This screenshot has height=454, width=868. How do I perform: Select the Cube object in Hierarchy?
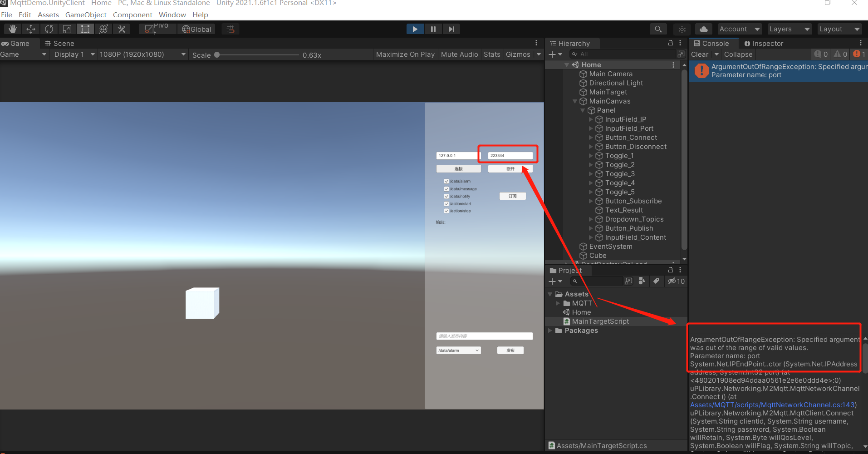[598, 255]
